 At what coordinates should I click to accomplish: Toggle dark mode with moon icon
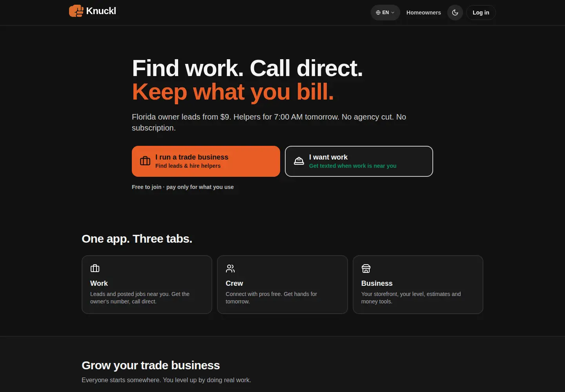click(455, 13)
